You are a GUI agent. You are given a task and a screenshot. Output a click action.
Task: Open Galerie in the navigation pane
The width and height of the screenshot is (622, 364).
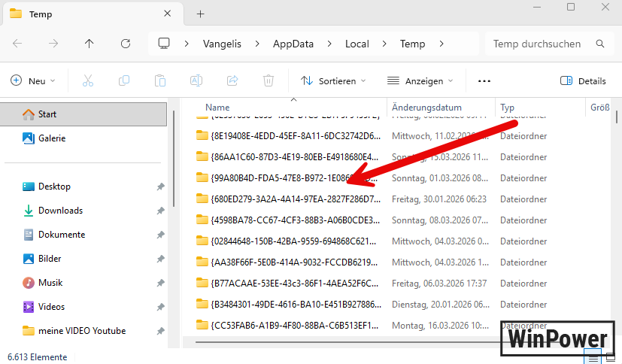(x=52, y=138)
